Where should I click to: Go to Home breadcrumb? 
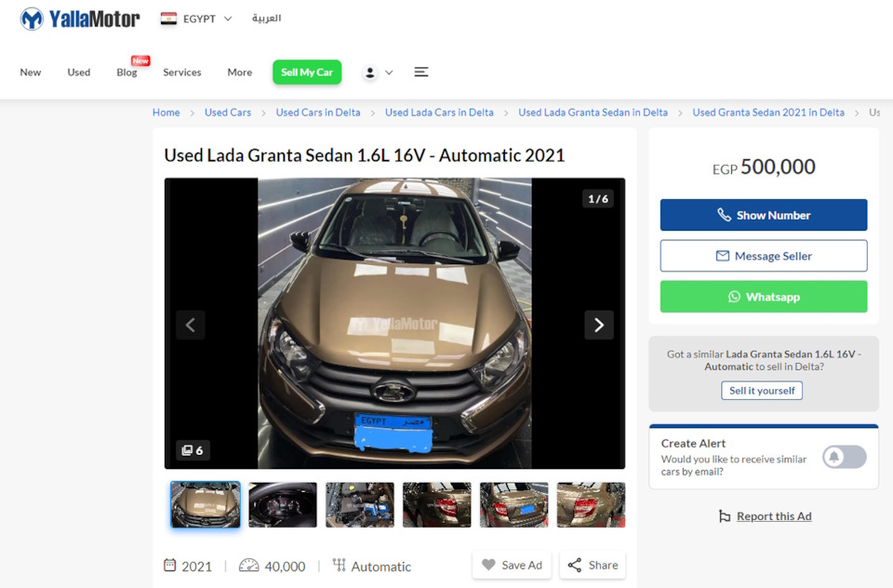[167, 113]
